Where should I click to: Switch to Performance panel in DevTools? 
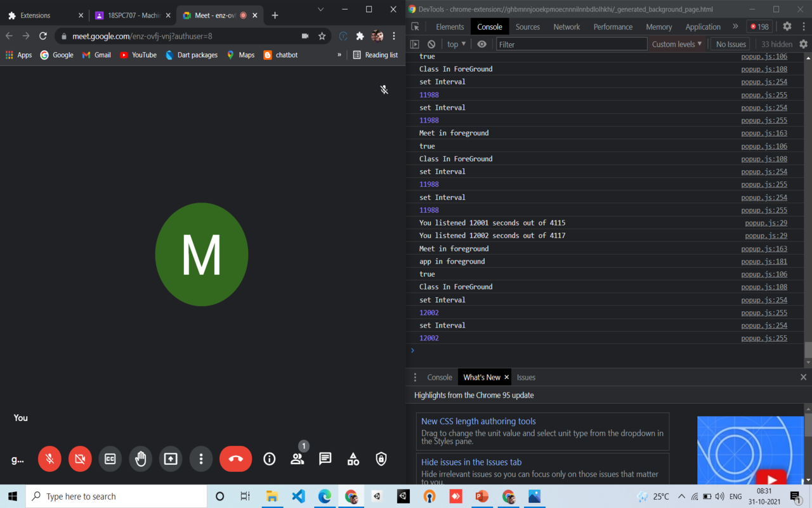click(613, 27)
